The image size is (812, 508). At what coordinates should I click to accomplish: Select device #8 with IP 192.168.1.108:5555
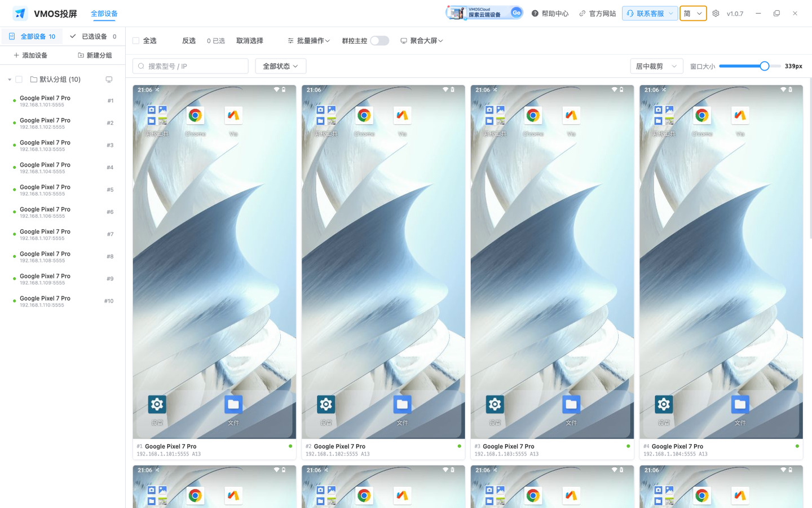click(x=63, y=257)
